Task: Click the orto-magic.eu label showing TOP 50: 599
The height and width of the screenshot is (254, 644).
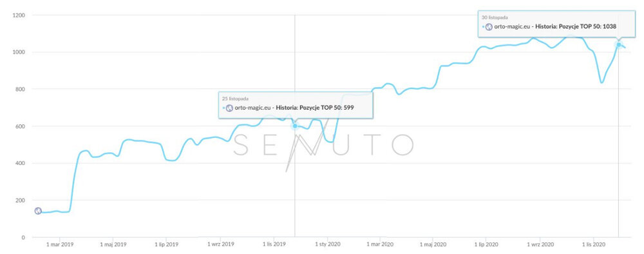Action: click(x=252, y=108)
